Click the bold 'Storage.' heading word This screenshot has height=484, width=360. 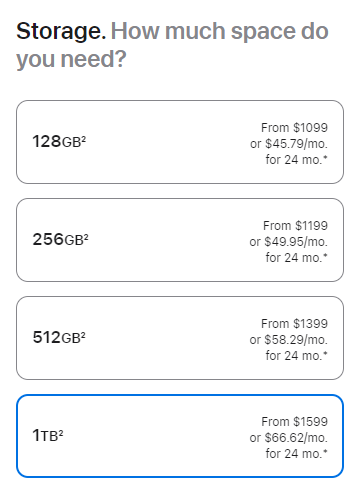click(61, 31)
